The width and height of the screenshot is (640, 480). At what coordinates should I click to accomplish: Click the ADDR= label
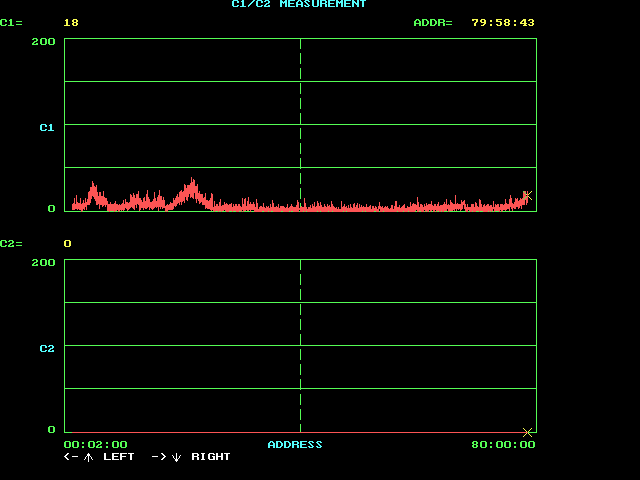pos(433,22)
